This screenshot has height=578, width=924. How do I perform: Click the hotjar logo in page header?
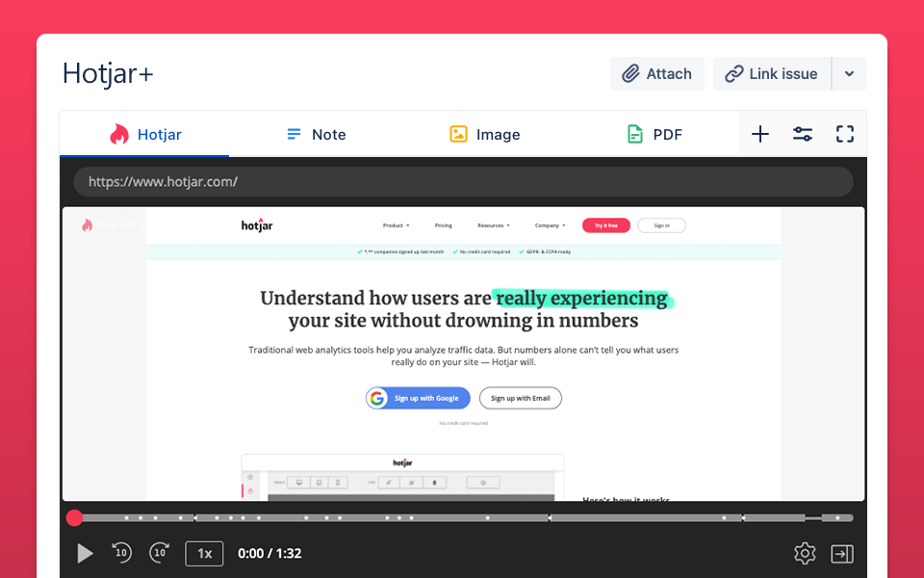point(257,225)
